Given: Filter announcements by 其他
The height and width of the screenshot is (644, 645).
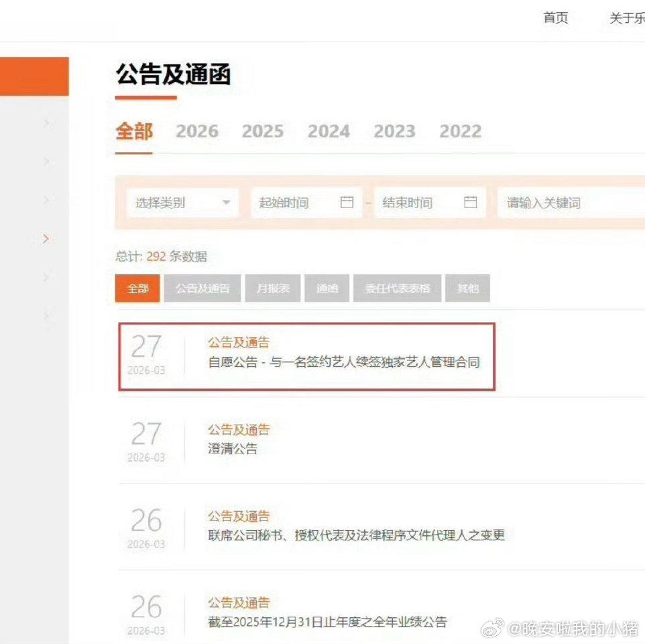Looking at the screenshot, I should click(x=467, y=288).
